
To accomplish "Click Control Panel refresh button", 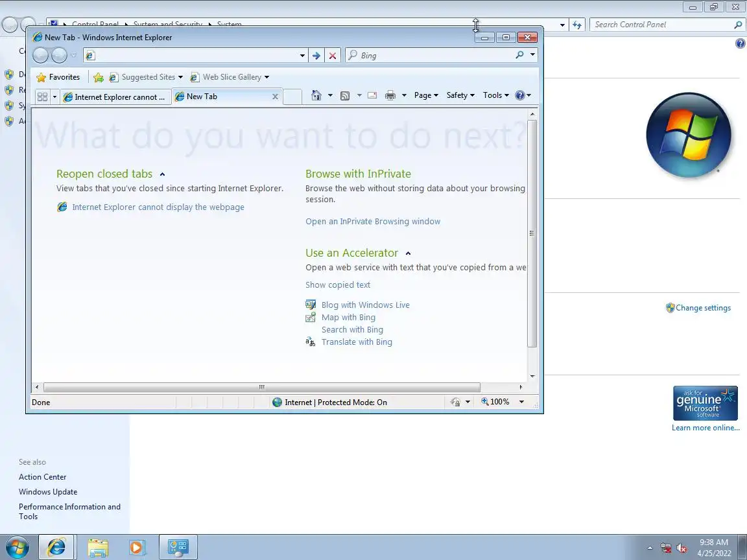I will click(x=577, y=25).
